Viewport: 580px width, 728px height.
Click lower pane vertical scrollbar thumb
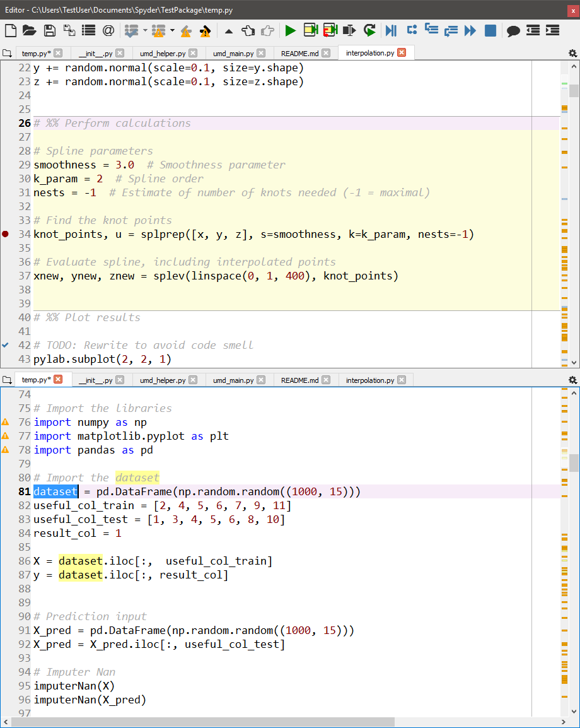tap(574, 463)
